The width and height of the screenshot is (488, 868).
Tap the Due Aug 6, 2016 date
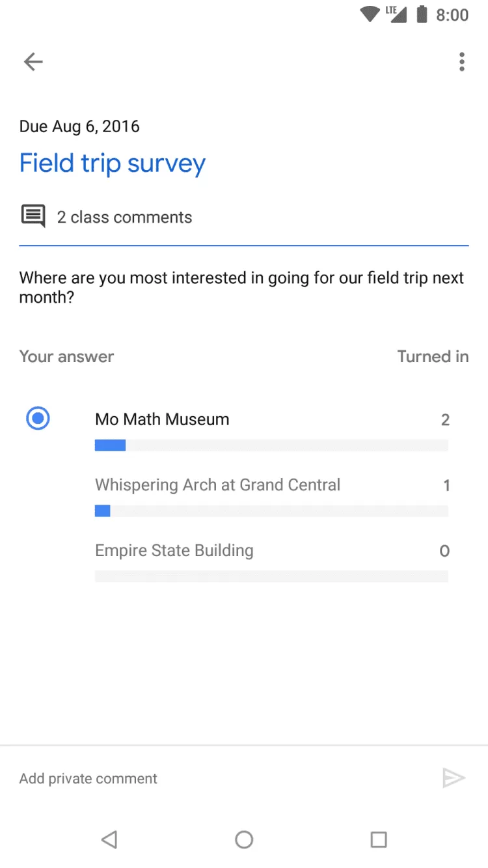pyautogui.click(x=79, y=126)
